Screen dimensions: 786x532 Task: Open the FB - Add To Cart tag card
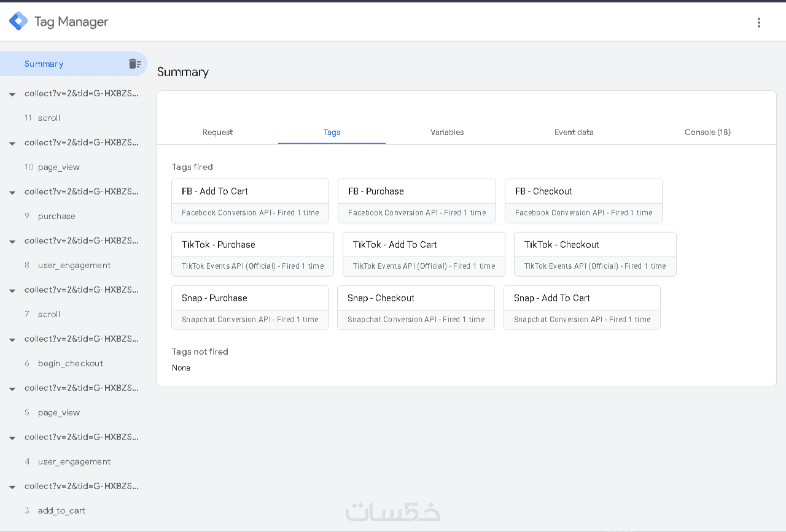click(250, 201)
